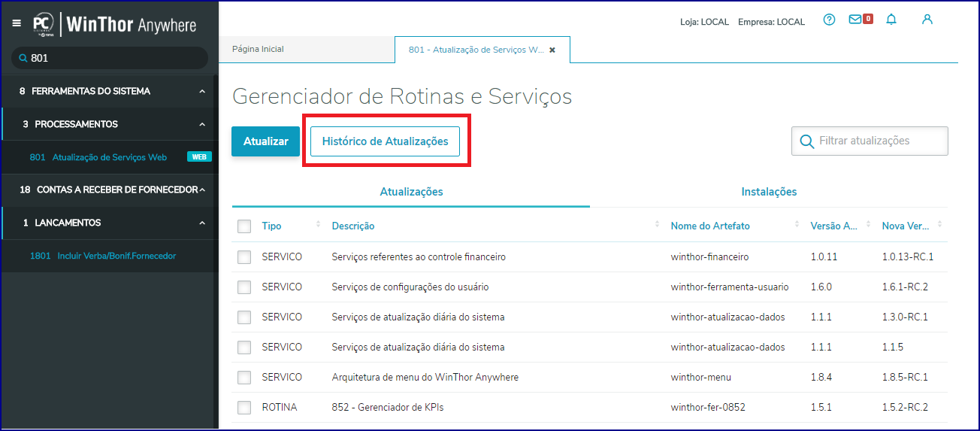Check the winthor-menu row checkbox
This screenshot has height=431, width=980.
(x=244, y=378)
